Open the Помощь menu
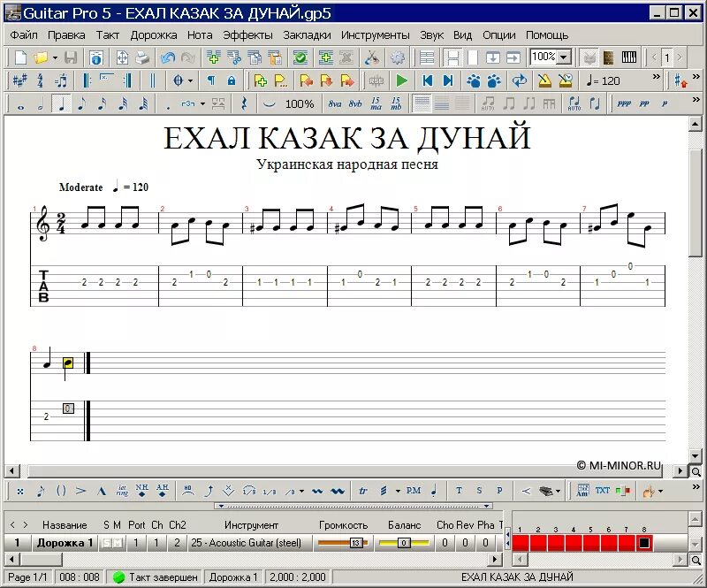Image resolution: width=707 pixels, height=588 pixels. click(547, 35)
